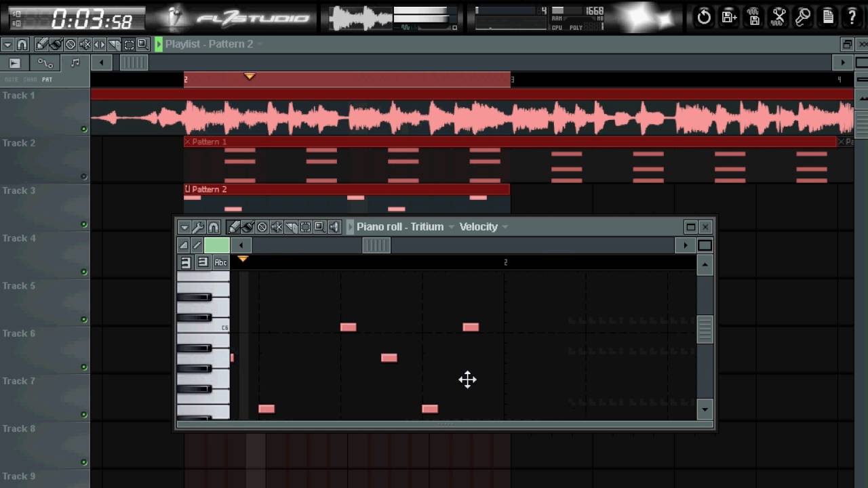Click the Piano roll vertical scrollbar handle

pos(705,329)
